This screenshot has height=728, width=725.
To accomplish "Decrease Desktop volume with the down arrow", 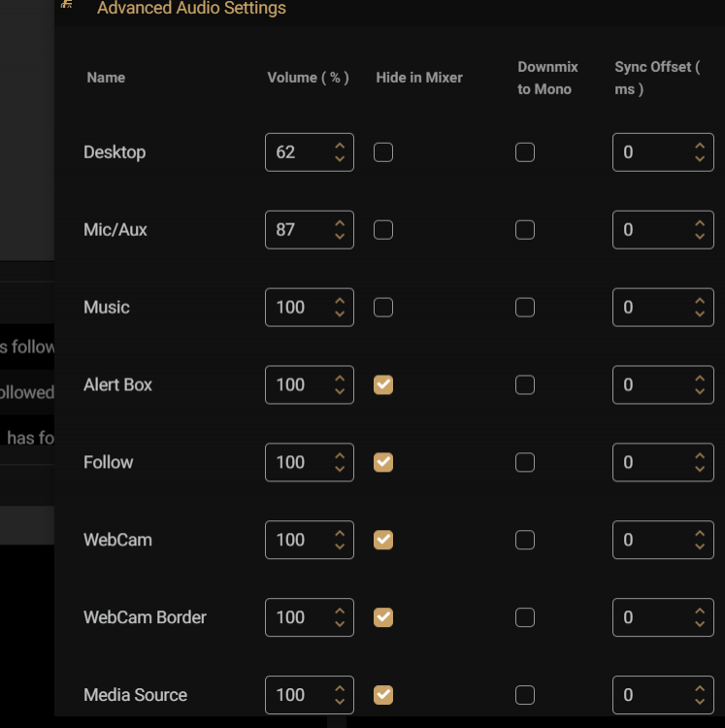I will click(x=340, y=159).
